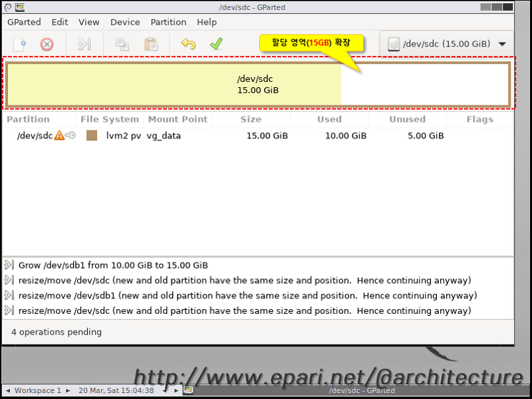Click the vg_data mount point cell
Viewport: 532px width, 399px height.
[x=164, y=136]
